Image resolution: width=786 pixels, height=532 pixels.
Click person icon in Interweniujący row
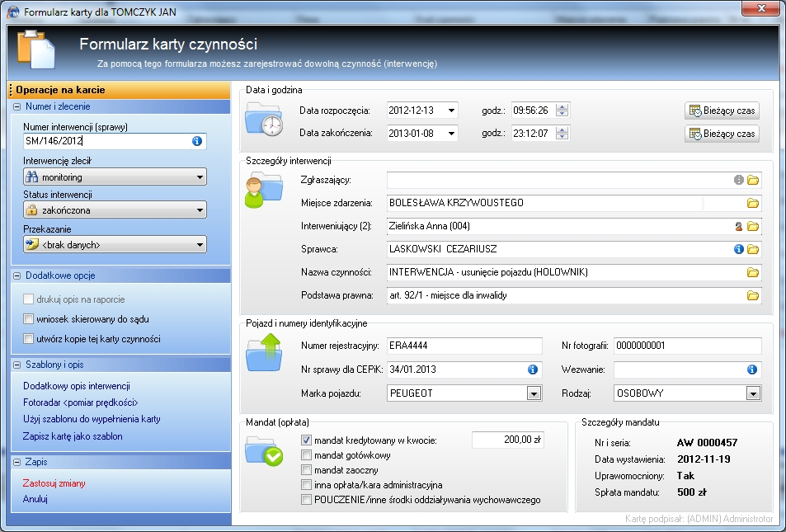pyautogui.click(x=739, y=226)
